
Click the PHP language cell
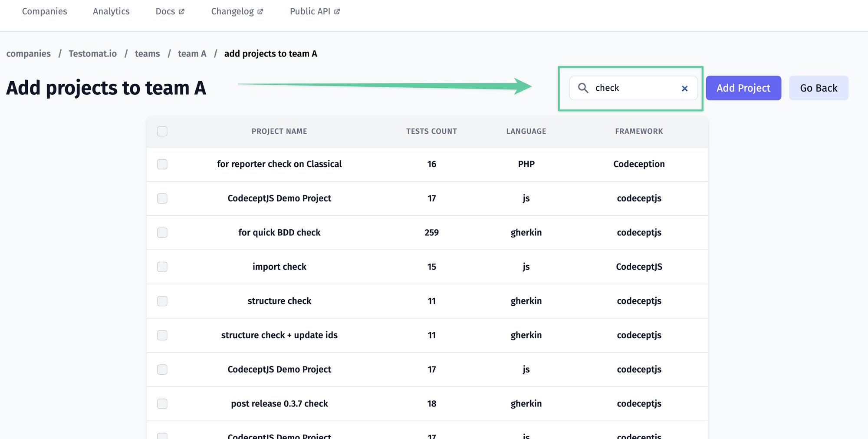point(526,164)
